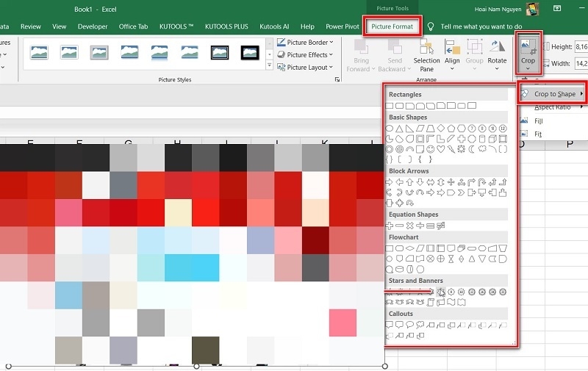Select the Right Arrow block arrow shape
Screen dimensions: 588x371
tap(390, 182)
